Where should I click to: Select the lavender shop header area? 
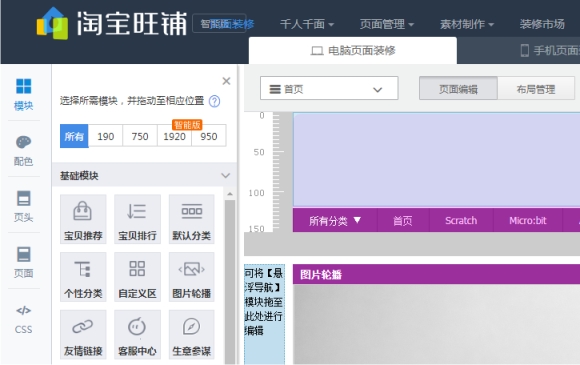click(436, 159)
